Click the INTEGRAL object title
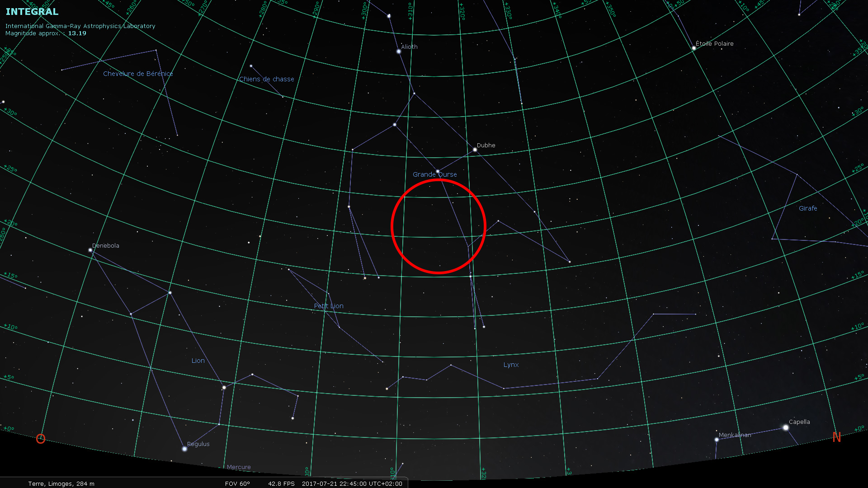The width and height of the screenshot is (868, 488). point(32,12)
